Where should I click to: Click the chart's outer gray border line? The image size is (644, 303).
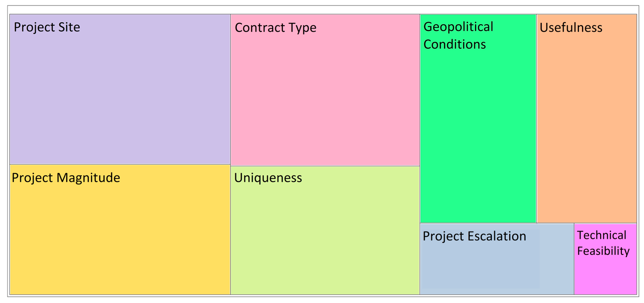coord(322,6)
